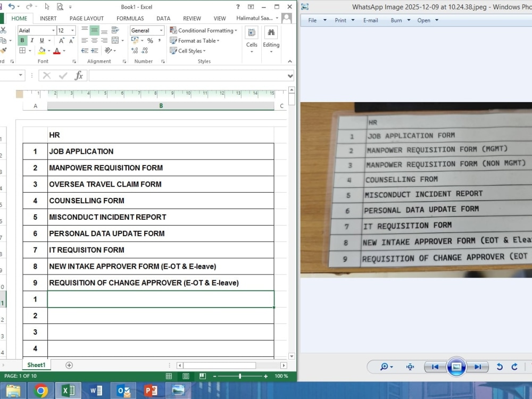Image resolution: width=532 pixels, height=399 pixels.
Task: Toggle Bold formatting in Font group
Action: (22, 40)
